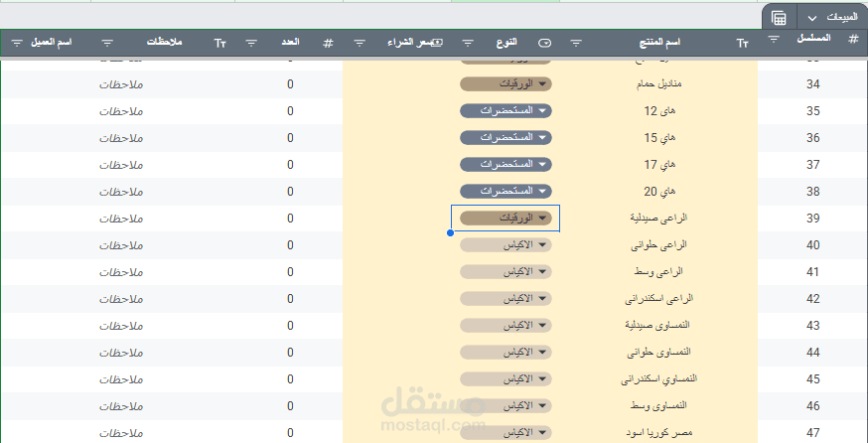
Task: Open filter icon for المسلسل column
Action: pyautogui.click(x=774, y=39)
